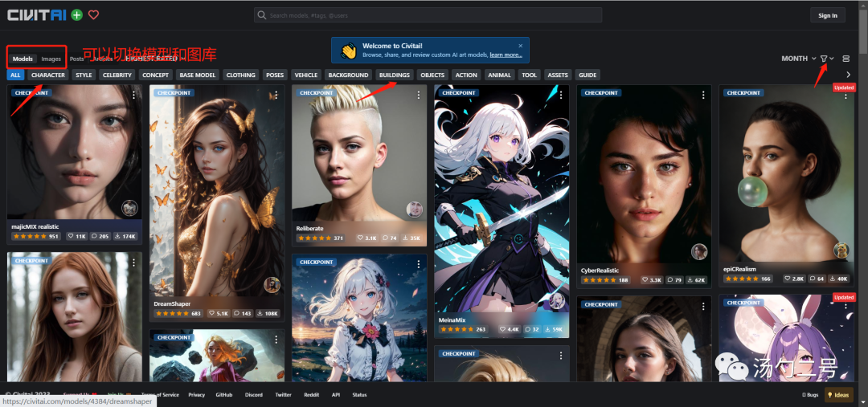Open DreamShaper card three-dot menu

(276, 95)
